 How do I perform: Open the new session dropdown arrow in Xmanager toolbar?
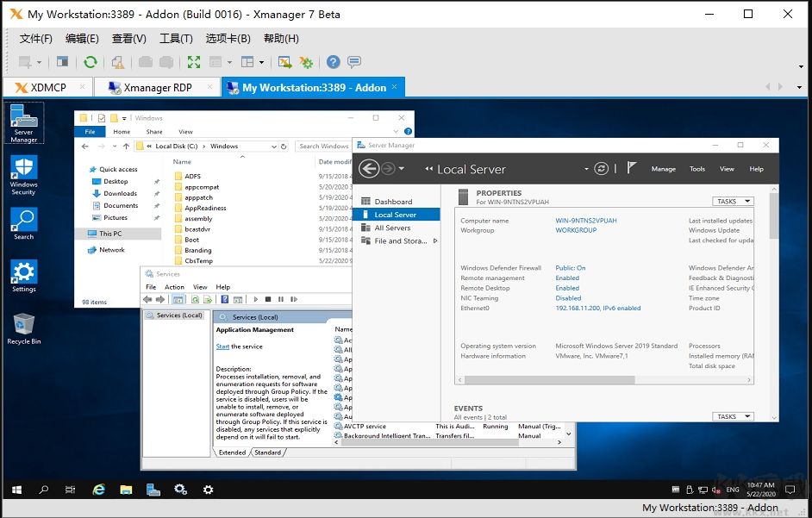click(39, 62)
